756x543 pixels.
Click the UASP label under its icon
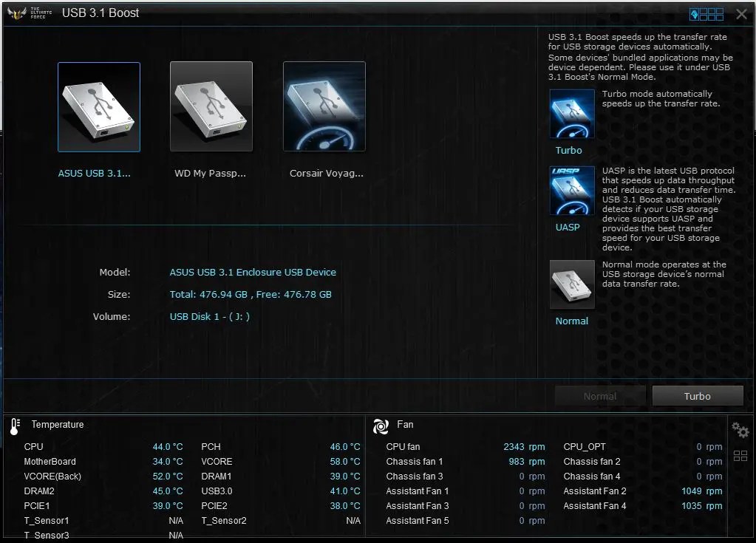tap(568, 227)
